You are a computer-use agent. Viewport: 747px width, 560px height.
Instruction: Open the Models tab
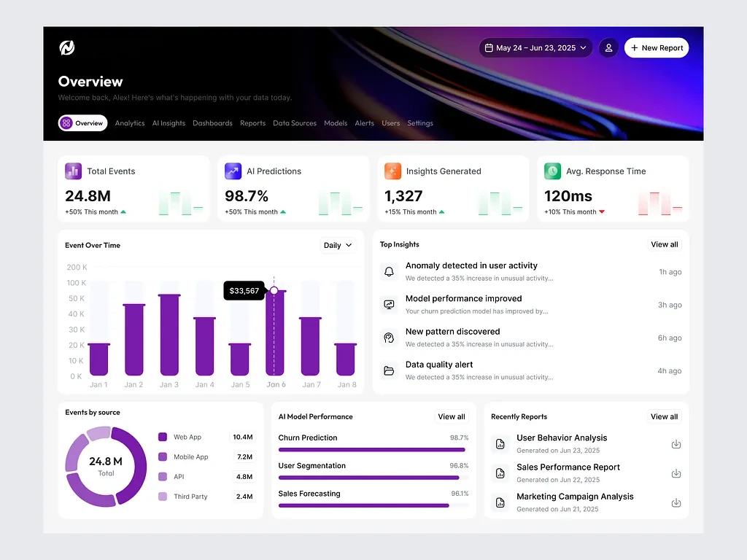tap(336, 122)
